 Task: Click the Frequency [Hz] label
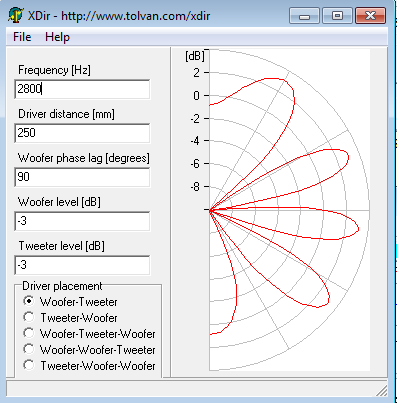(x=54, y=70)
